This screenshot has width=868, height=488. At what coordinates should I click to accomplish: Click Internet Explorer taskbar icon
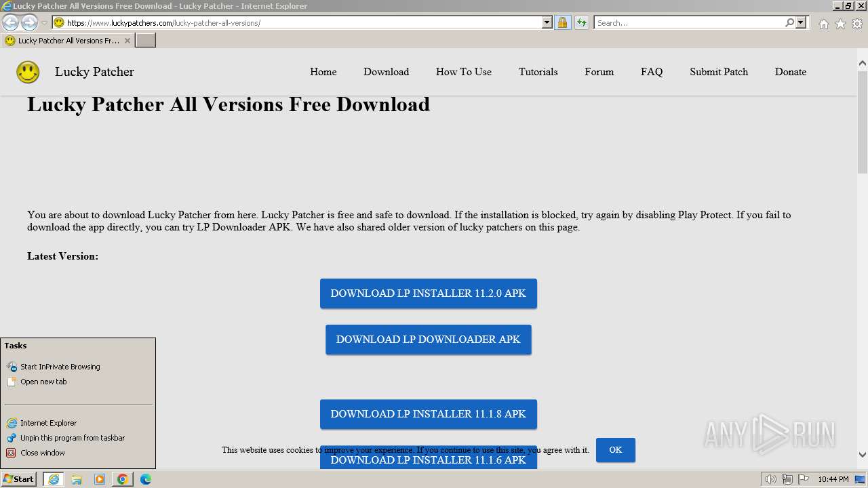pyautogui.click(x=54, y=479)
